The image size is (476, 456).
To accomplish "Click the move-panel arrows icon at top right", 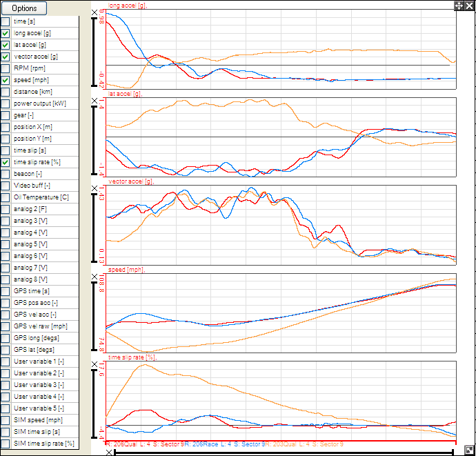I will click(x=459, y=5).
